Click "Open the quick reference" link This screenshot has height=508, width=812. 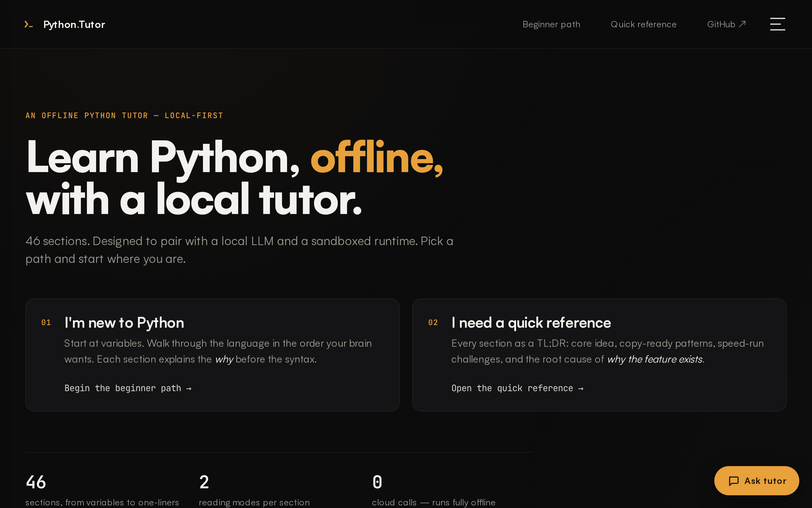(x=517, y=388)
